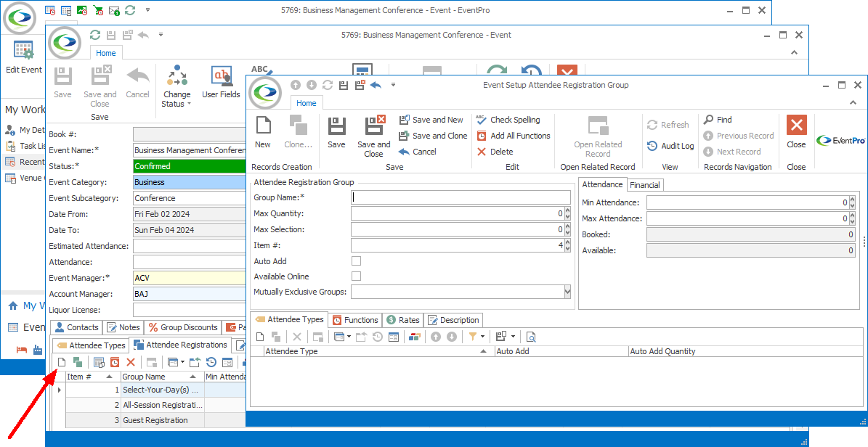Open the Audit Log
This screenshot has width=868, height=447.
[x=670, y=146]
